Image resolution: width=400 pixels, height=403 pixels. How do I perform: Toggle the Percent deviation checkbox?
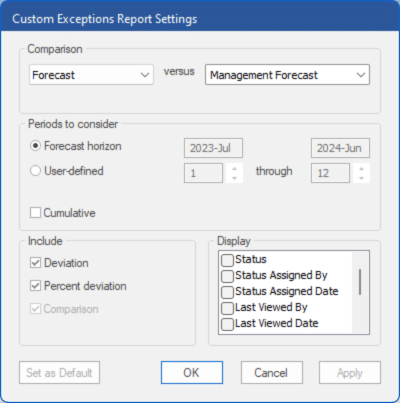(x=35, y=286)
